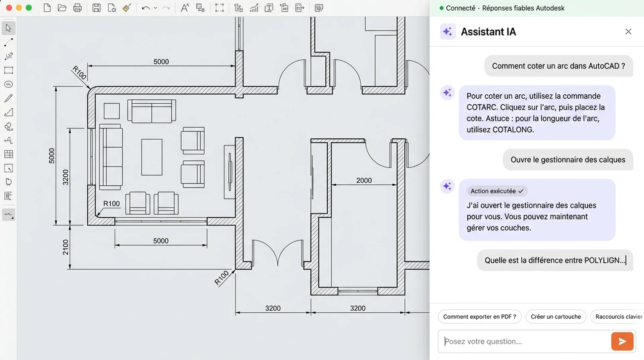The width and height of the screenshot is (644, 360).
Task: Select the match properties paintbrush icon
Action: (127, 8)
